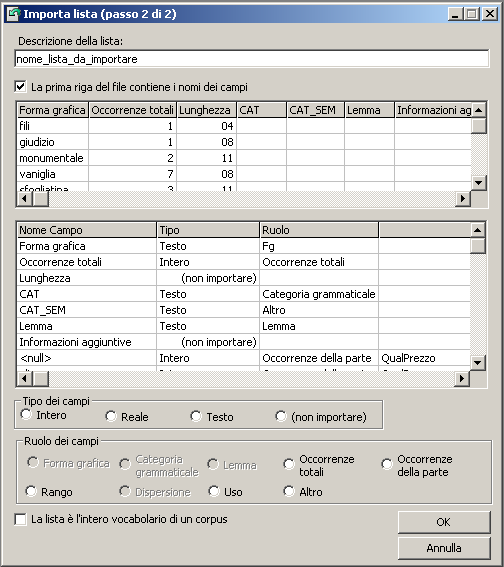Select the '<null>' field row name
Viewport: 504px width, 567px height.
click(86, 358)
